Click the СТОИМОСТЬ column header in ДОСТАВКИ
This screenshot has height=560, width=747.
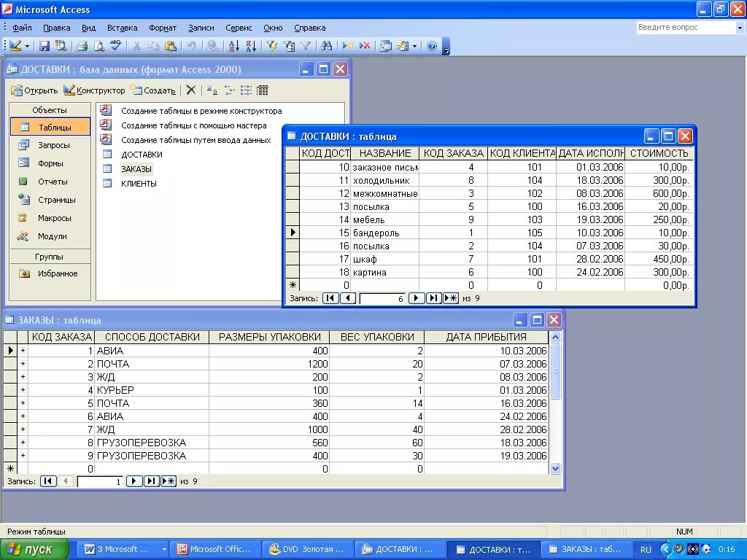point(659,153)
